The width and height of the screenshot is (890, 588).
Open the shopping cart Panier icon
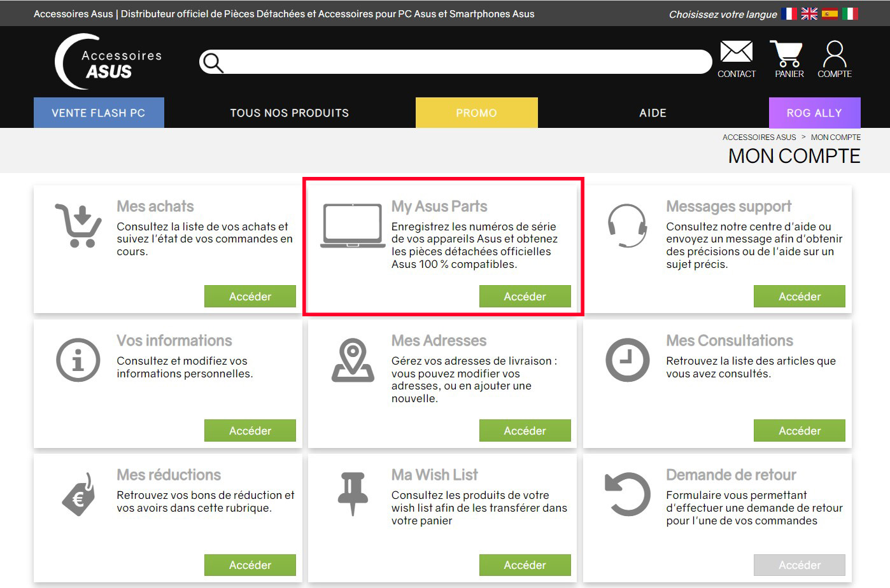[x=787, y=53]
